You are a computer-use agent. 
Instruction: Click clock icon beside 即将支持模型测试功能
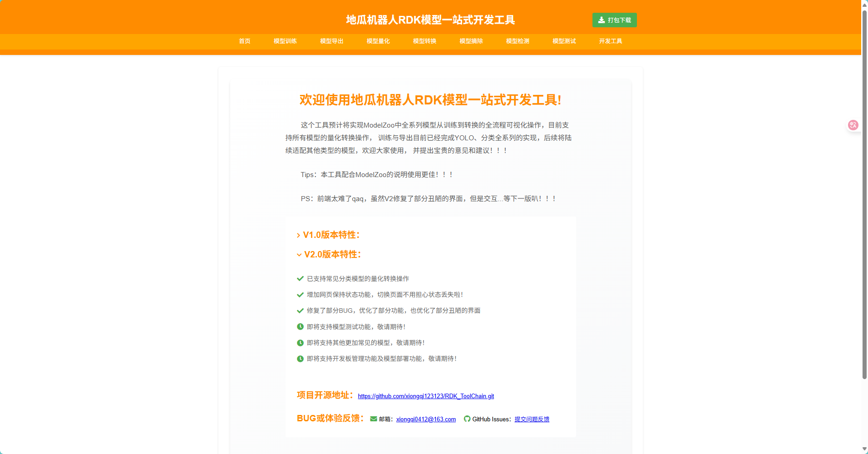(300, 327)
